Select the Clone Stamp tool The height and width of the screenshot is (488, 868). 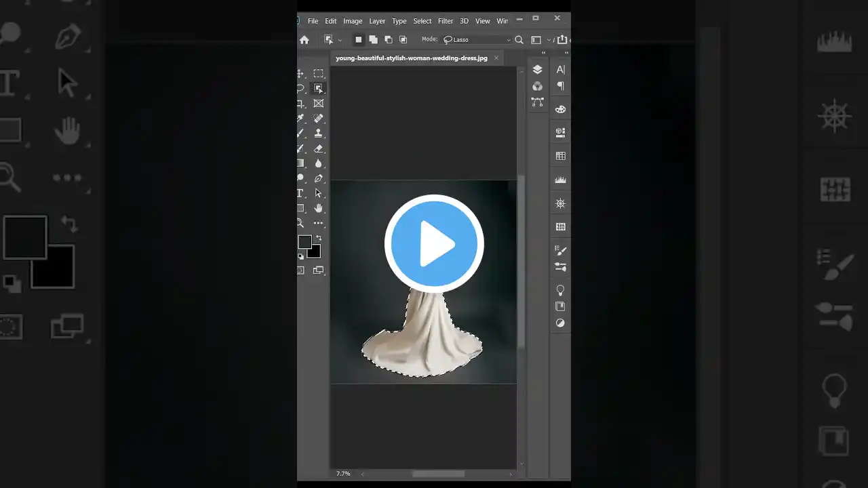click(x=319, y=133)
